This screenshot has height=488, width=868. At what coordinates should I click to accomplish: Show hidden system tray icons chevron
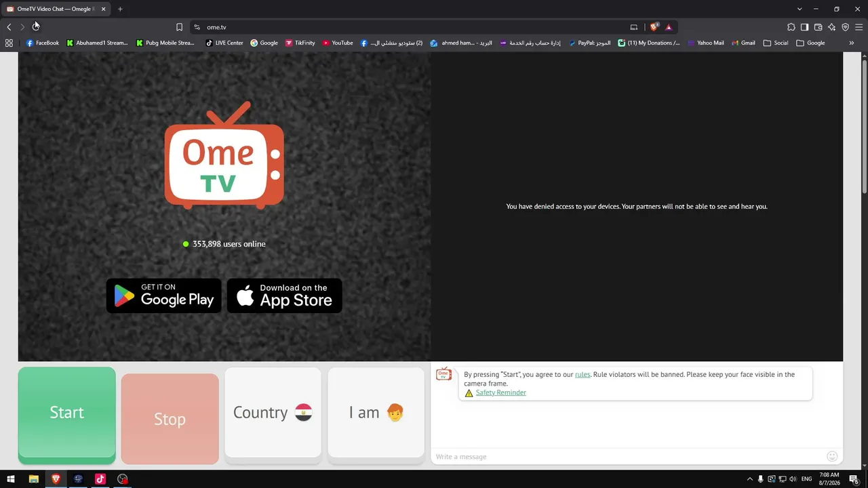[x=750, y=479]
